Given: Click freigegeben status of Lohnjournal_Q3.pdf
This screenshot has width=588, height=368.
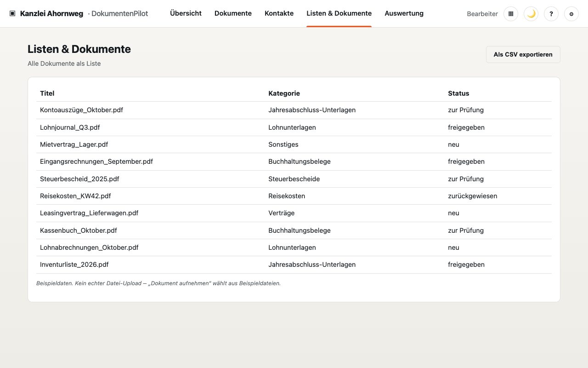Looking at the screenshot, I should pos(466,127).
